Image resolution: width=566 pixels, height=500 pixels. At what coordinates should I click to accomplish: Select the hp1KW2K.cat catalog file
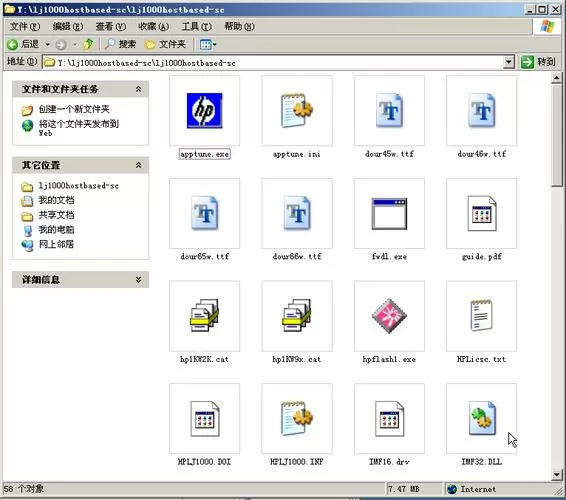(x=204, y=316)
